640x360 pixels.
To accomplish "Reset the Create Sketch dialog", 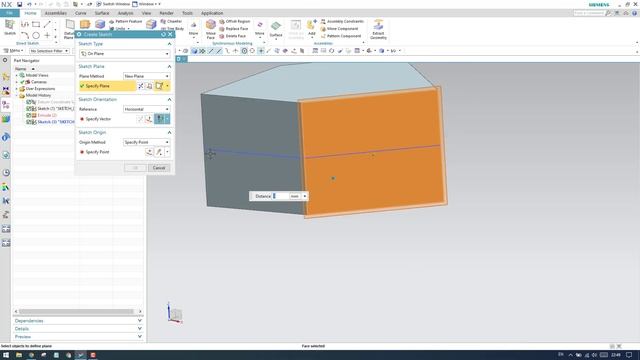I will click(163, 34).
